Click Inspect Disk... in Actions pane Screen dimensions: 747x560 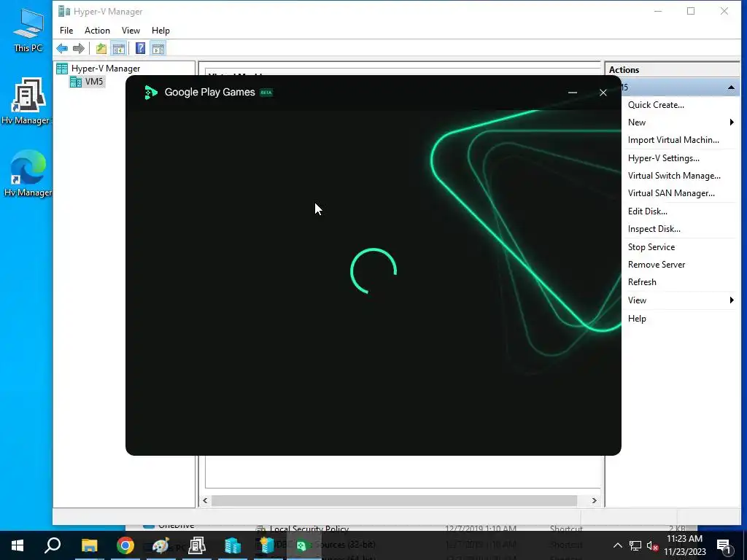654,229
